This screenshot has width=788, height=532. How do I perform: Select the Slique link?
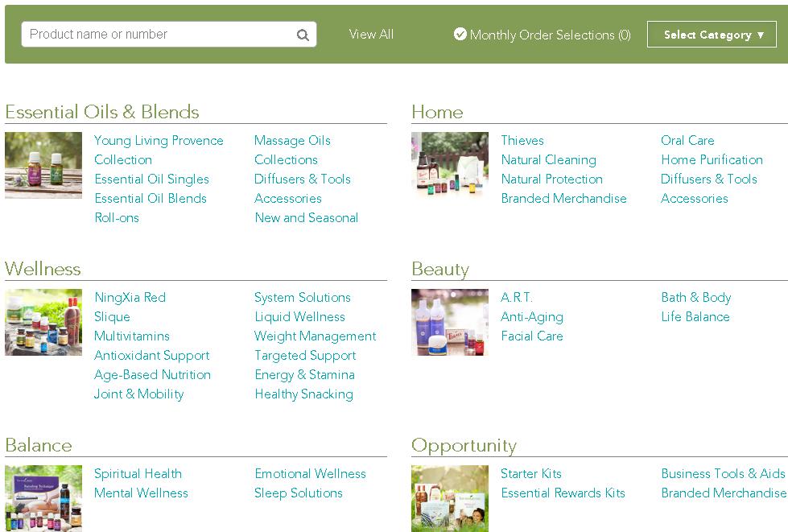tap(112, 317)
